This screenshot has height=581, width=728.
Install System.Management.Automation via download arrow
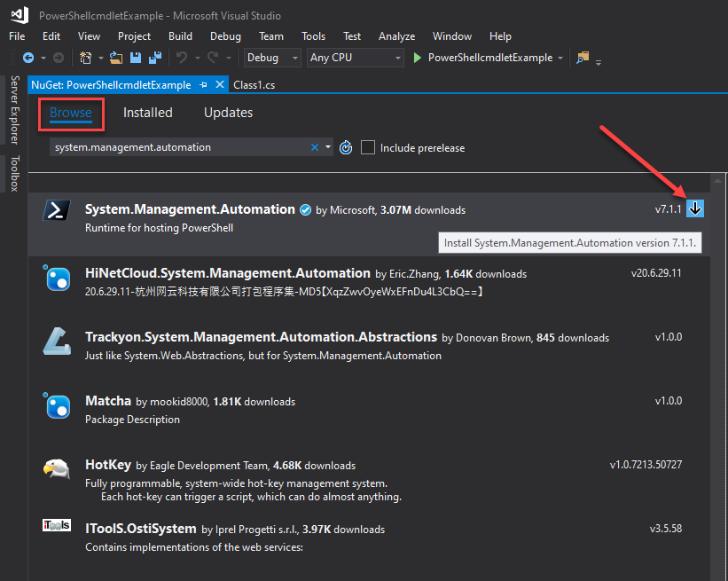(x=695, y=209)
